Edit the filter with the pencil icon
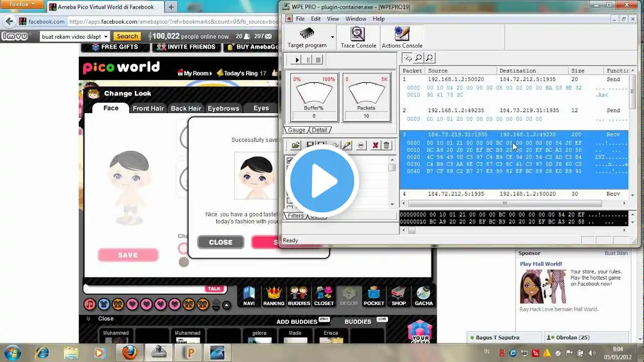The image size is (644, 362). click(346, 145)
